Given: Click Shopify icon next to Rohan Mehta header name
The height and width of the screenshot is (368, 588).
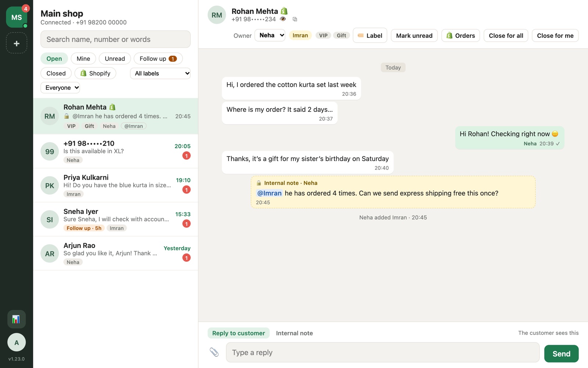Looking at the screenshot, I should point(284,11).
